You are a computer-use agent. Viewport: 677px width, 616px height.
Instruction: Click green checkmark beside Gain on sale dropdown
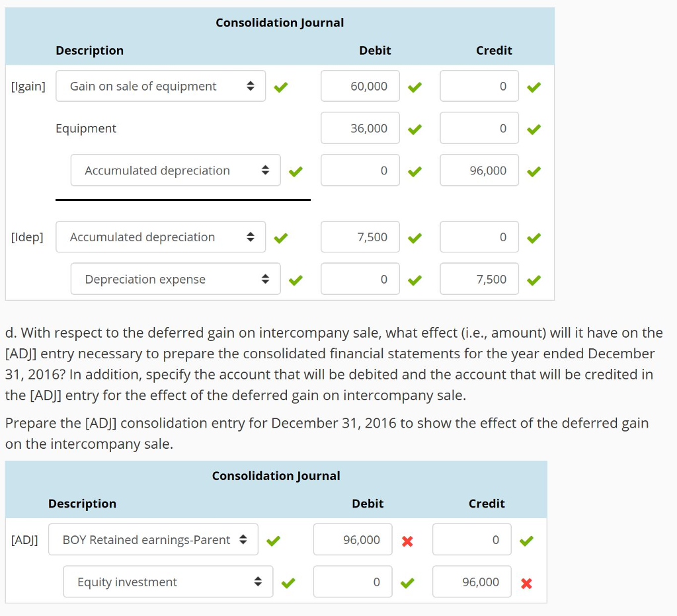click(280, 86)
